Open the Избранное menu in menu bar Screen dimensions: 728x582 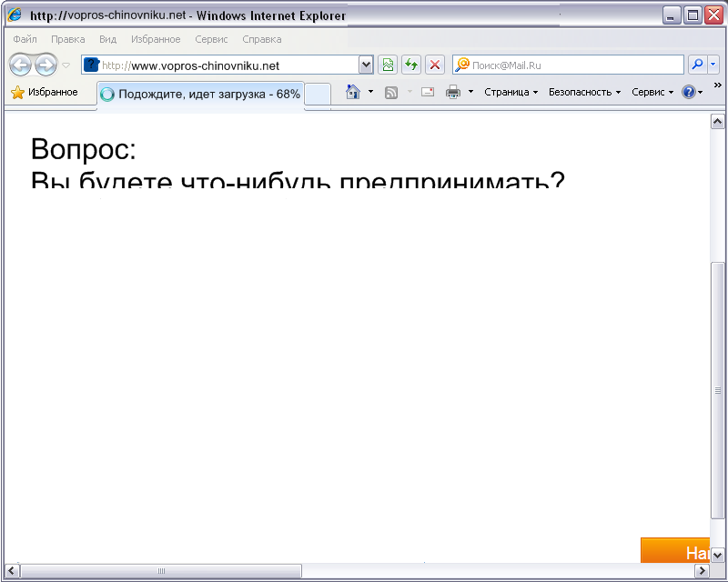[156, 39]
